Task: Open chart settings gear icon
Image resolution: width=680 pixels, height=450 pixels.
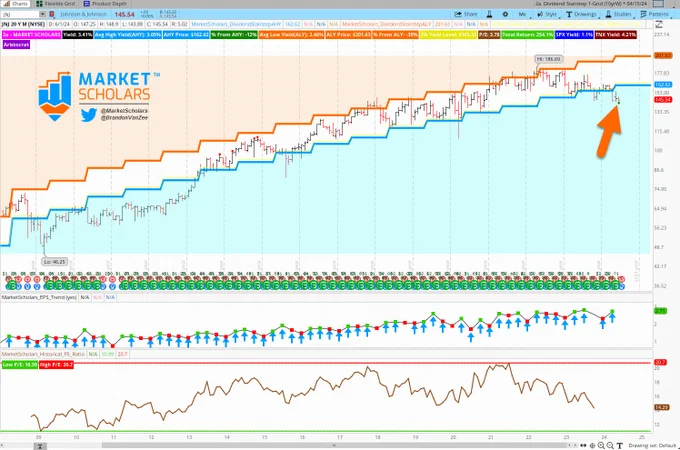Action: [x=505, y=14]
